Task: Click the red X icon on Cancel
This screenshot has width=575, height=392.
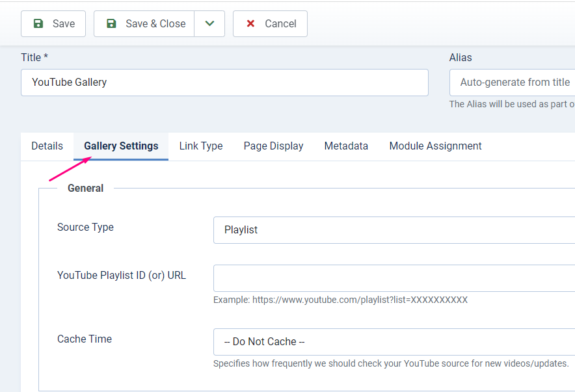Action: click(x=250, y=24)
